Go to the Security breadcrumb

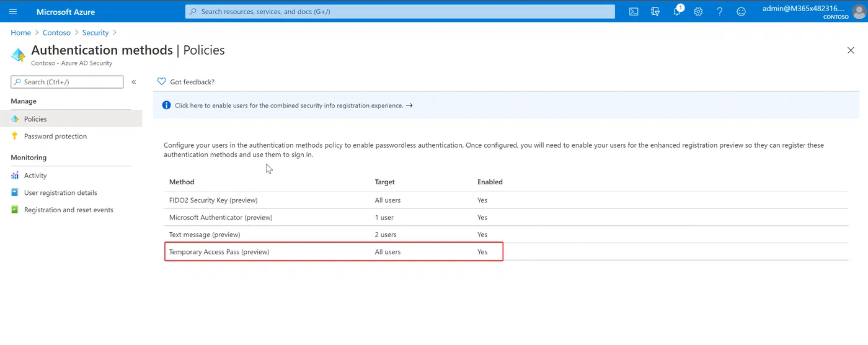coord(95,32)
